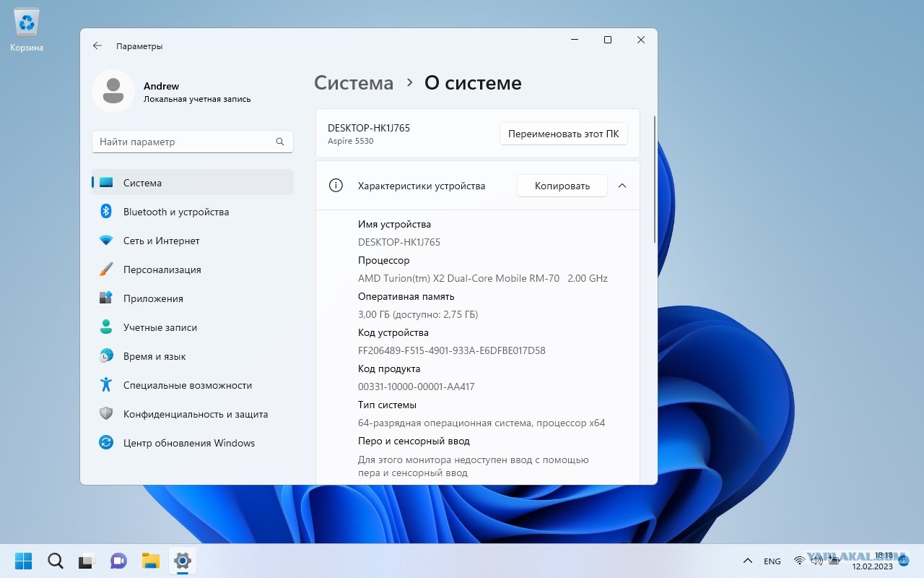Click Переименовать этот ПК button
The height and width of the screenshot is (578, 924).
coord(563,134)
